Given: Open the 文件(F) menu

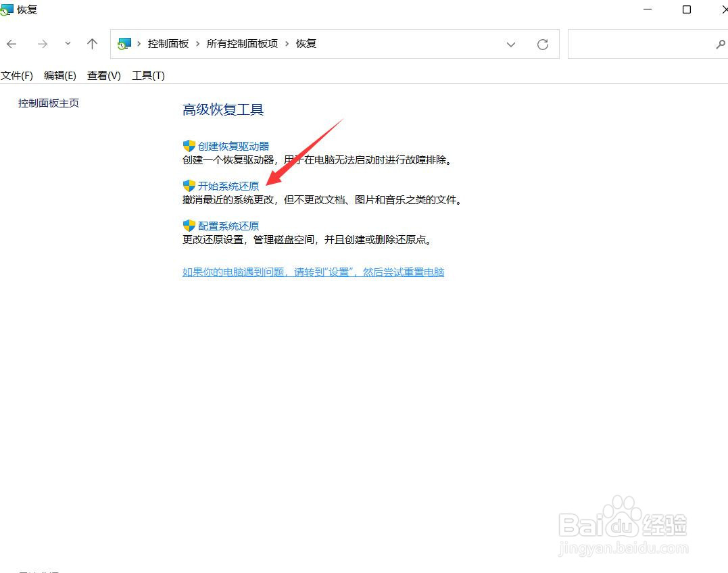Looking at the screenshot, I should click(x=17, y=75).
